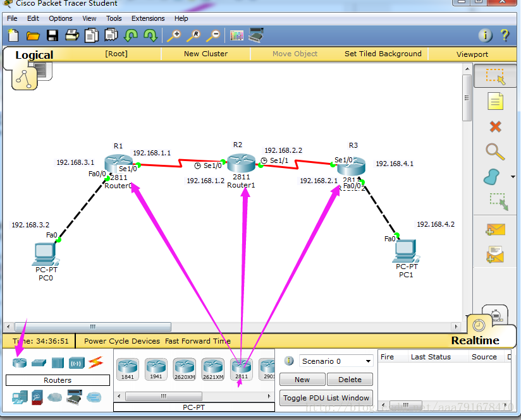521x420 pixels.
Task: Open help with the question mark icon
Action: tap(505, 35)
